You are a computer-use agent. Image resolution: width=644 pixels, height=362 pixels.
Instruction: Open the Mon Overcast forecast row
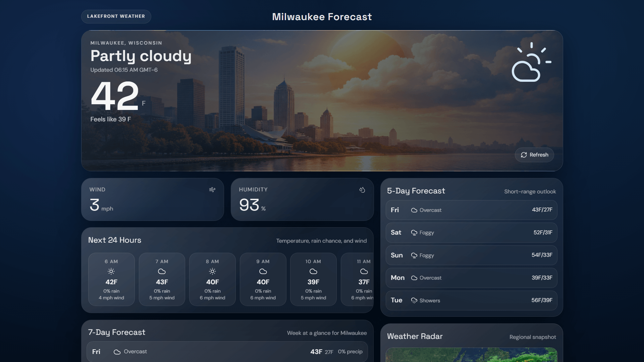471,278
